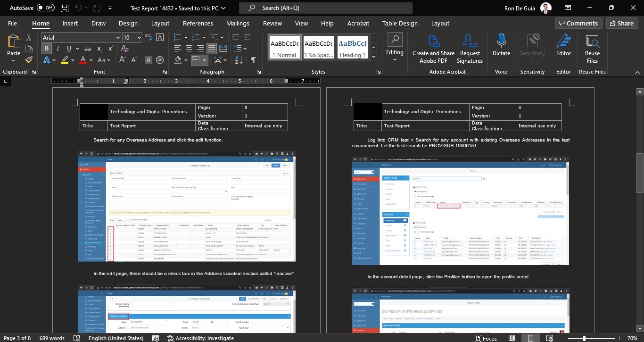Viewport: 644px width, 342px height.
Task: Apply the No Spacing style
Action: coord(318,47)
